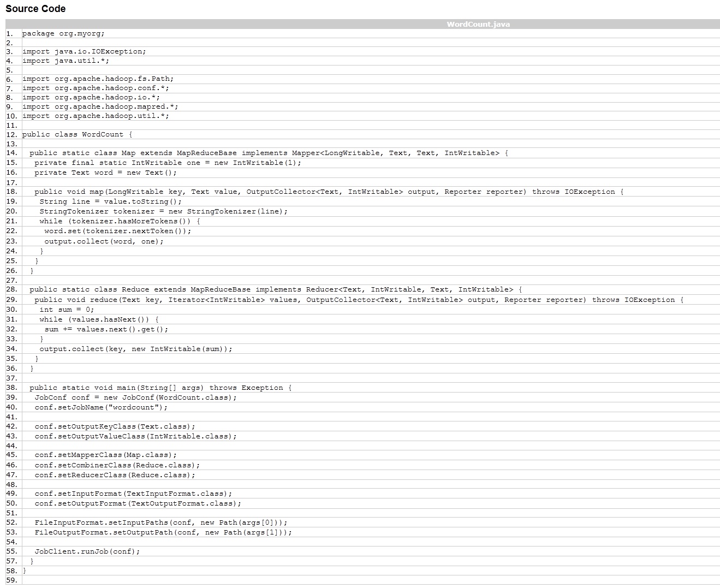Click the Reduce class declaration line
Image resolution: width=720 pixels, height=588 pixels.
point(276,289)
